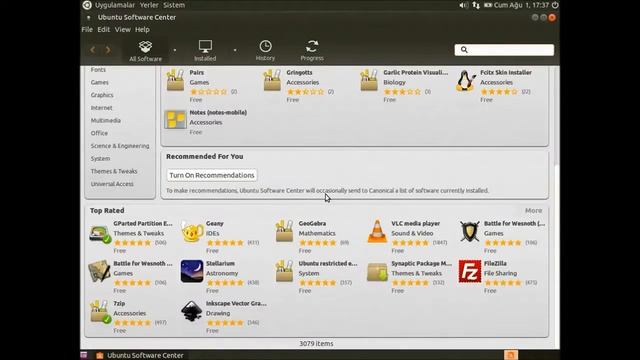The image size is (640, 360).
Task: Open the Battle for Wesnoth shield icon
Action: (470, 231)
